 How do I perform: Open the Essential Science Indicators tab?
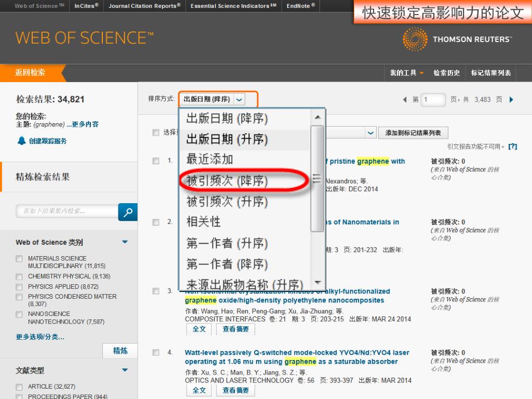(233, 6)
